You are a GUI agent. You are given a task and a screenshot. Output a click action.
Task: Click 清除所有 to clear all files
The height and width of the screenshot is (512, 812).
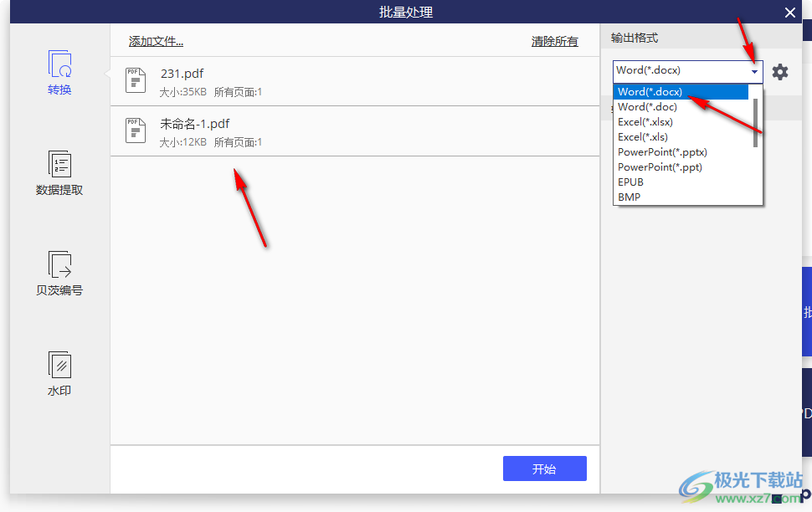coord(554,42)
